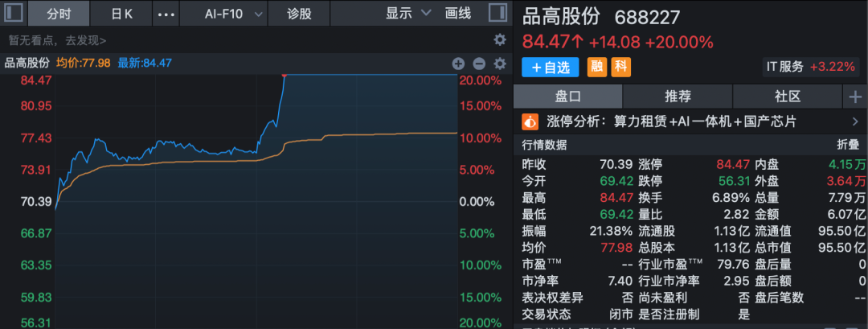Open settings gear beside 暂无看点 hint
The width and height of the screenshot is (868, 329).
point(500,40)
